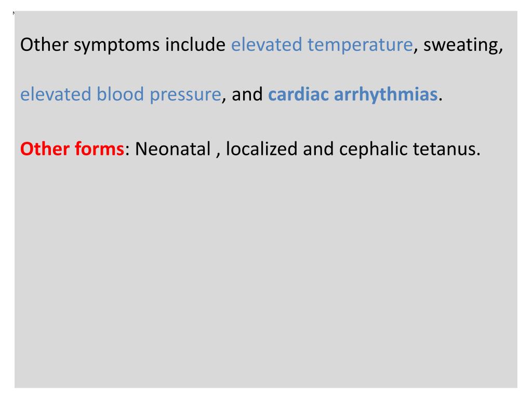Click the blue 'elevated blood pressure' text
This screenshot has height=399, width=532.
tap(121, 95)
